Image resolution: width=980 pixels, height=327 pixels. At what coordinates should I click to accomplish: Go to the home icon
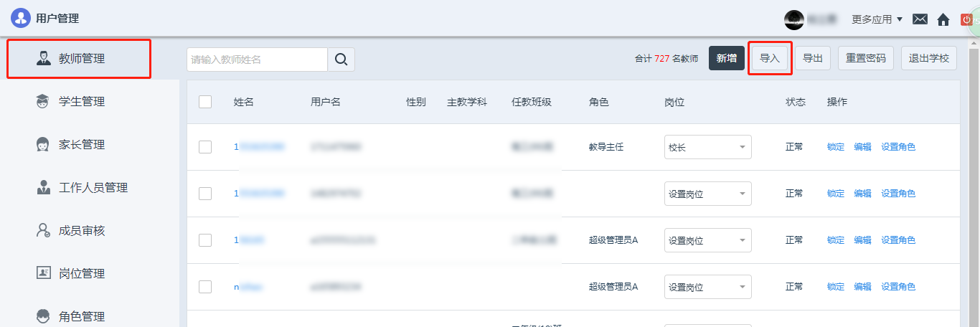tap(943, 19)
